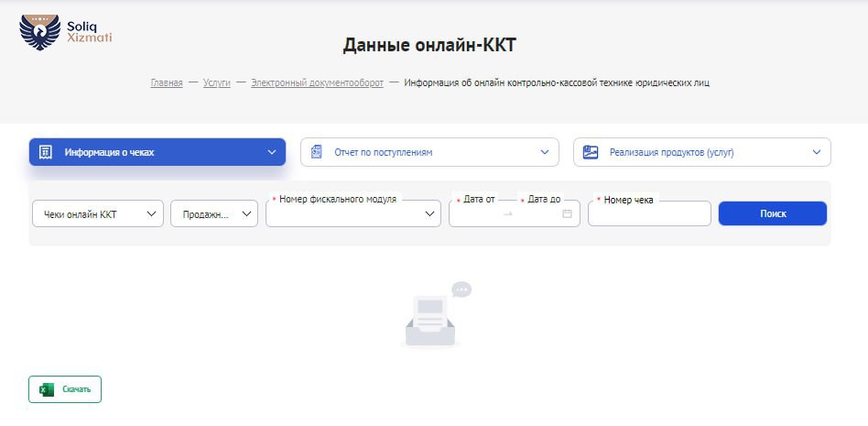Screen dimensions: 868x426
Task: Click the arrow between date range fields
Action: click(x=508, y=213)
